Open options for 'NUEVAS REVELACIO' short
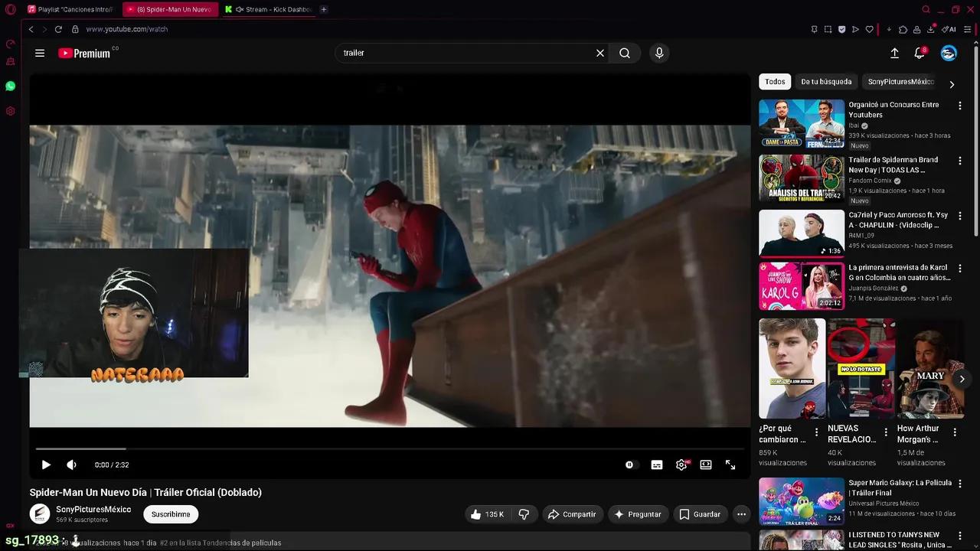Image resolution: width=980 pixels, height=551 pixels. click(886, 432)
